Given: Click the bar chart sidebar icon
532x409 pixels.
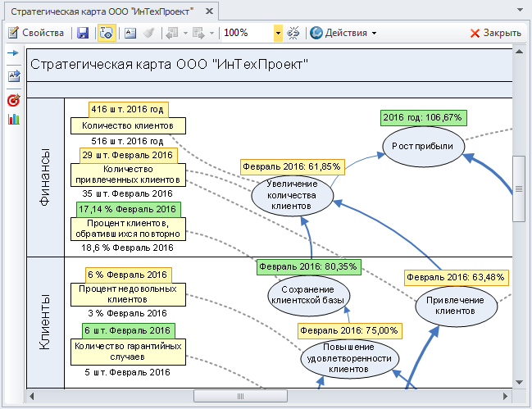Looking at the screenshot, I should coord(14,119).
